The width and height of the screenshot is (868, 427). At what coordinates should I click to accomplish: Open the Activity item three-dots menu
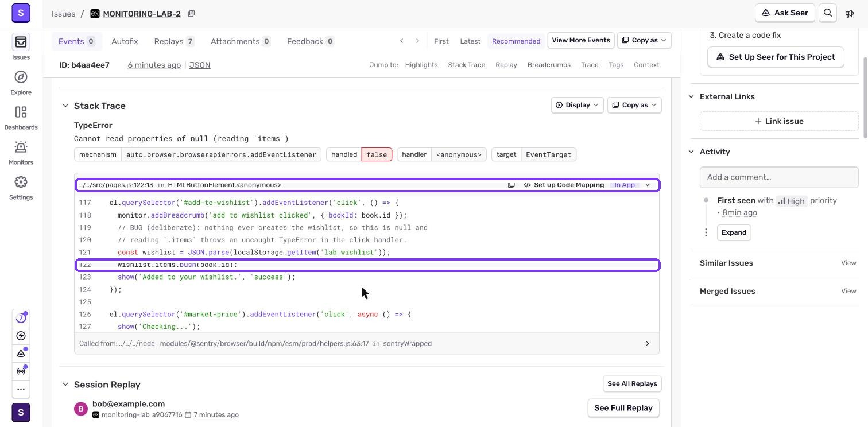pyautogui.click(x=706, y=232)
